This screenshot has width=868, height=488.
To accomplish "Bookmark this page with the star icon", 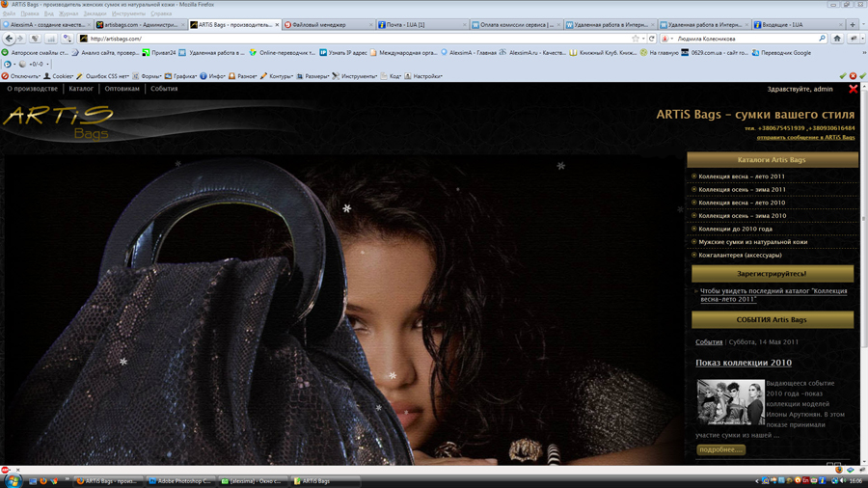I will click(636, 39).
